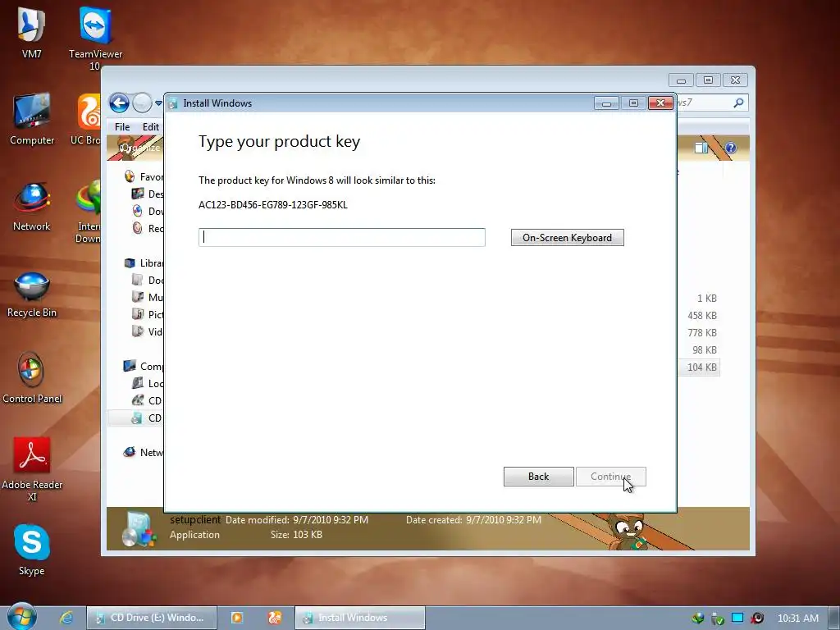Select Network in the Explorer navigation pane
840x630 pixels.
pyautogui.click(x=143, y=452)
